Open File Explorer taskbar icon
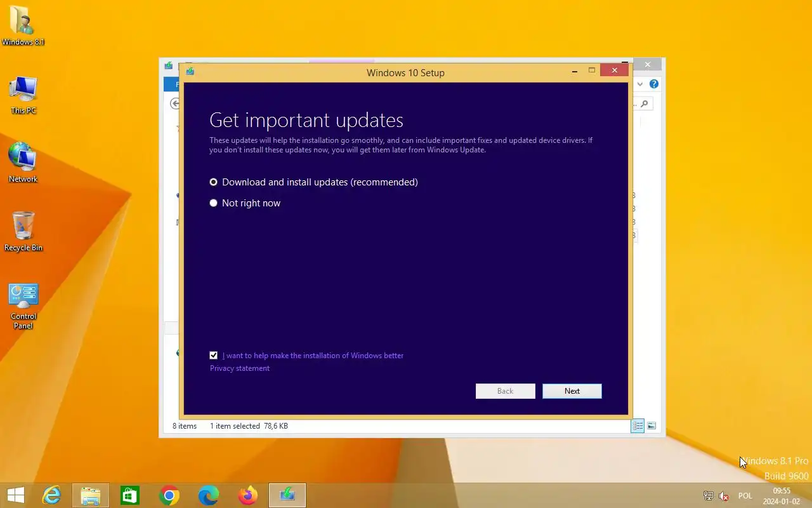The height and width of the screenshot is (508, 812). [91, 495]
